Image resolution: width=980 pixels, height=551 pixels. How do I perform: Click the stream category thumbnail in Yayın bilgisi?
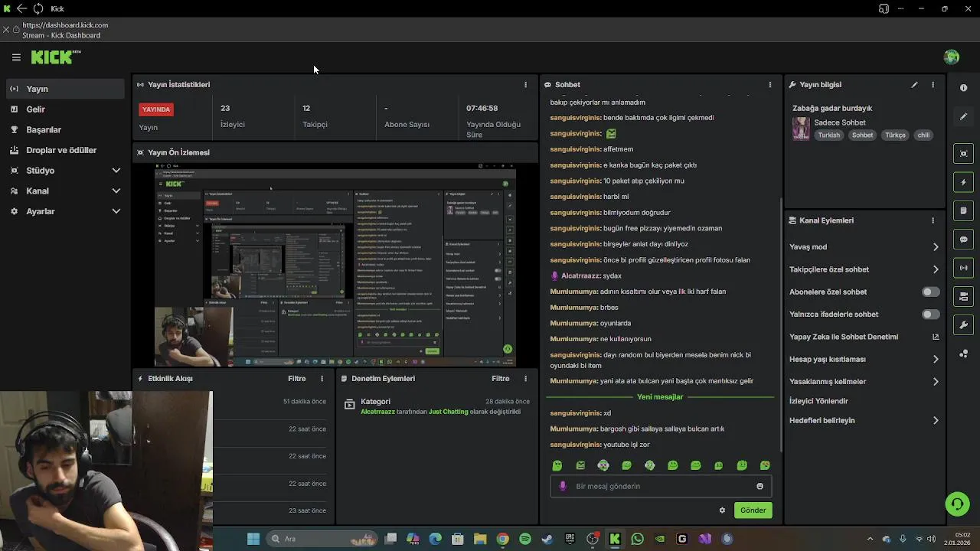[801, 129]
